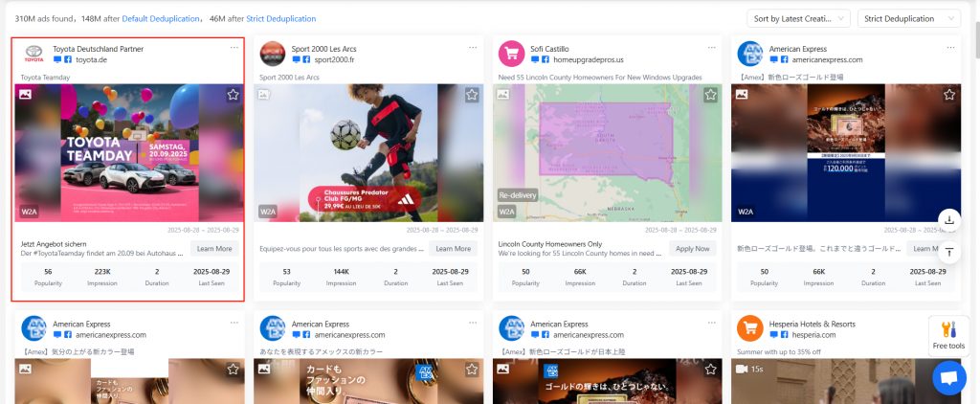The height and width of the screenshot is (404, 980).
Task: Open three-dot menu on Sofi Castillo card
Action: (711, 48)
